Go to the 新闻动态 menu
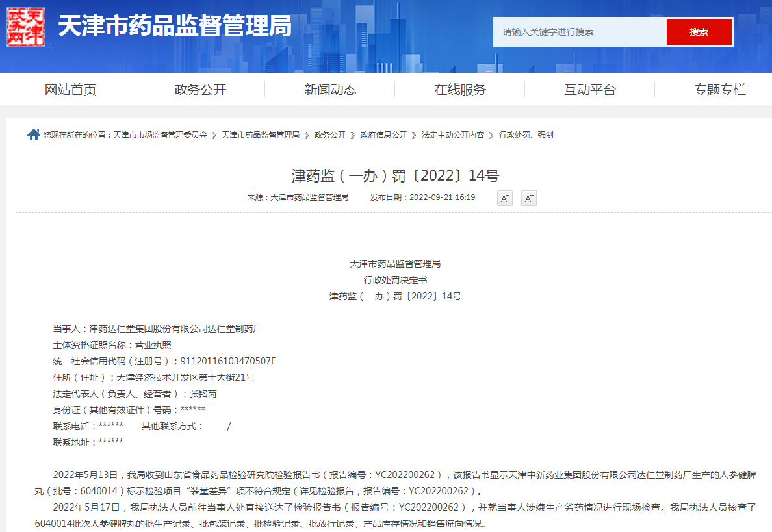 tap(330, 90)
